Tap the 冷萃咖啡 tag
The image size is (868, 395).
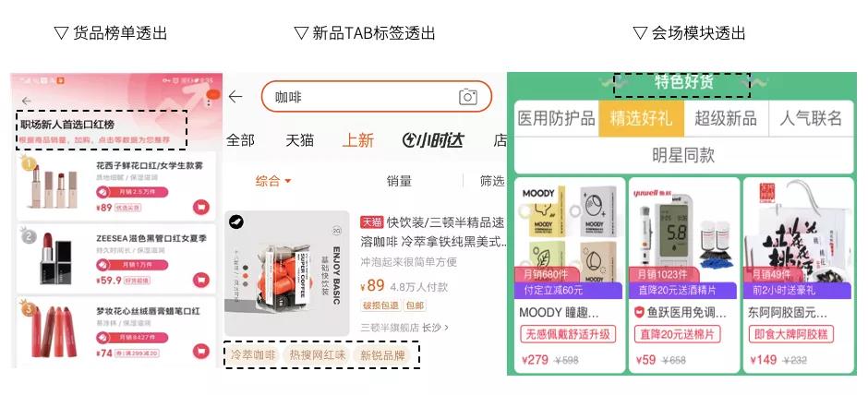click(253, 355)
